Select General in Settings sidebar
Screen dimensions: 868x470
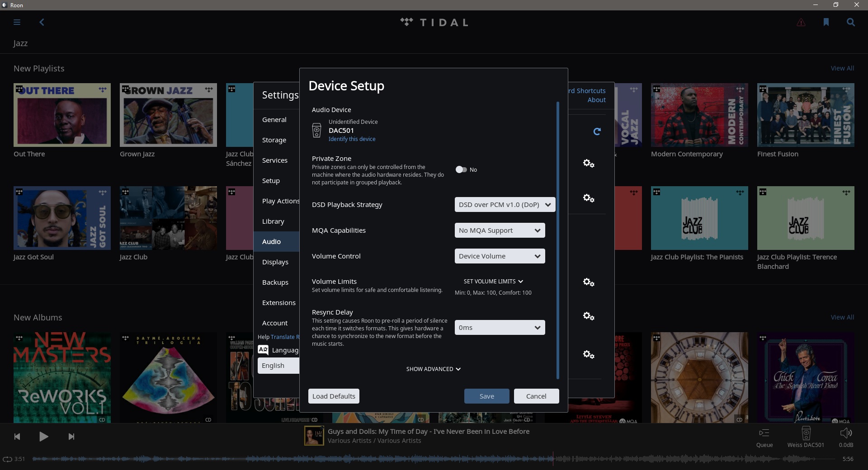click(276, 120)
